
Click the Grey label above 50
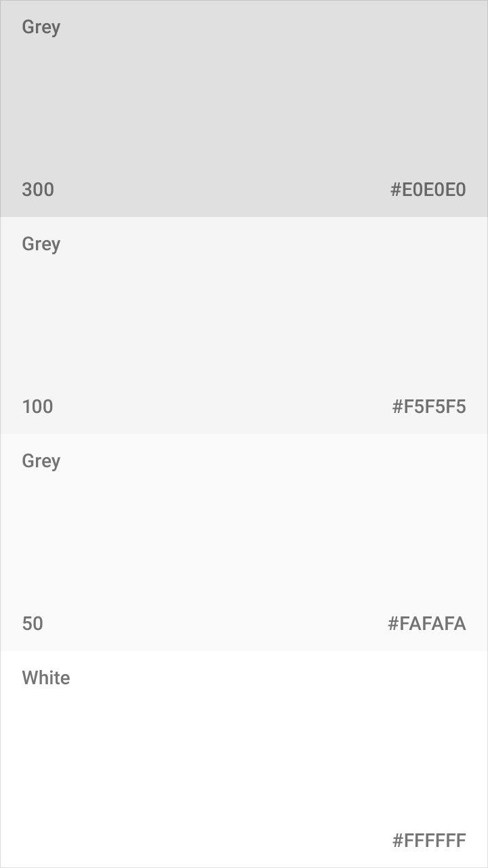[x=41, y=462]
